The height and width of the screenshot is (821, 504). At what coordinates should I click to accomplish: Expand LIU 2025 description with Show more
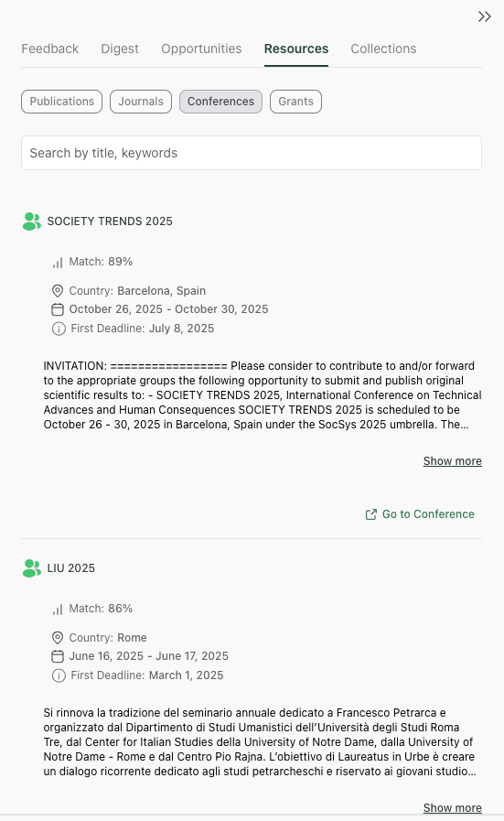[x=453, y=808]
